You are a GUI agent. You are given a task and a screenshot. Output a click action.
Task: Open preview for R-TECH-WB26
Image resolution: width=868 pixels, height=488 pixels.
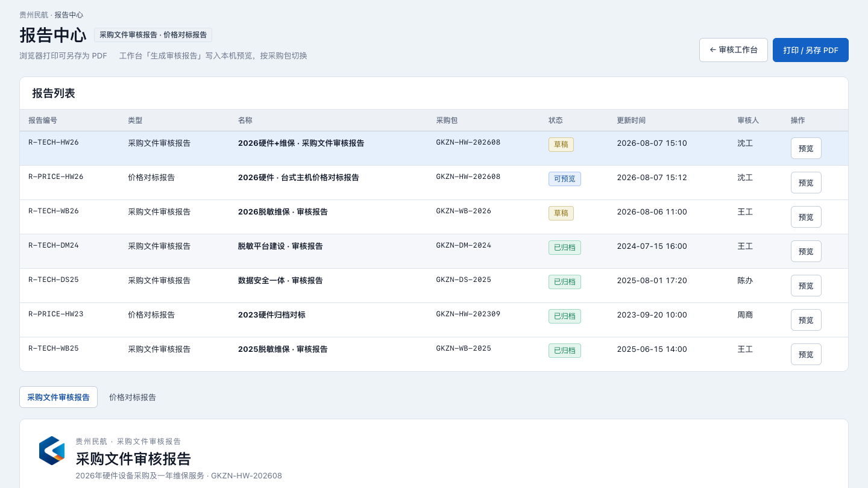(x=806, y=217)
